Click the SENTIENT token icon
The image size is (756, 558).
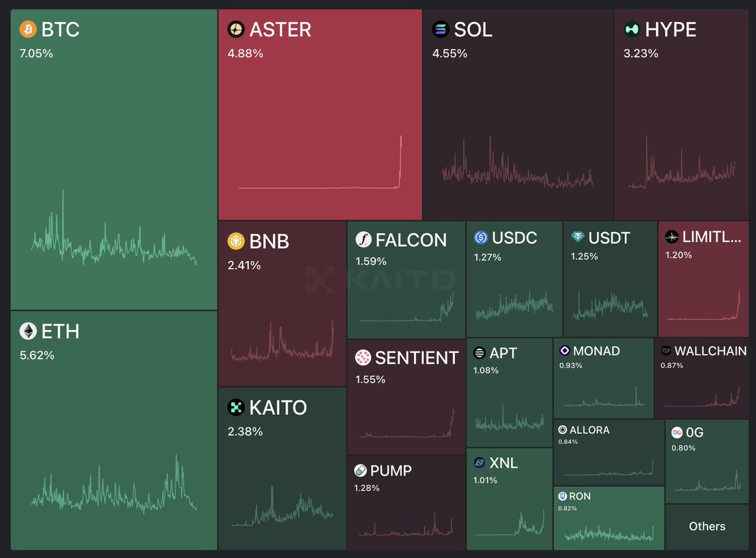363,357
